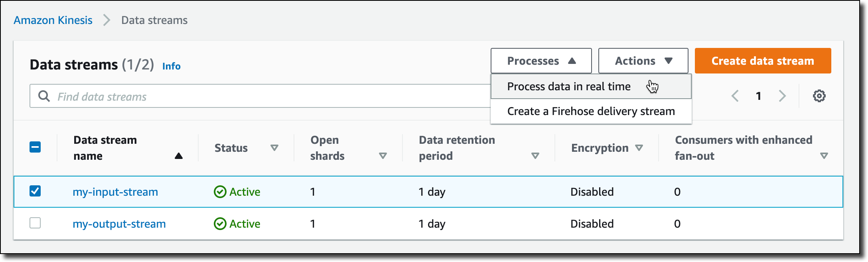The width and height of the screenshot is (868, 262).
Task: Select the my-output-stream checkbox
Action: pyautogui.click(x=35, y=223)
